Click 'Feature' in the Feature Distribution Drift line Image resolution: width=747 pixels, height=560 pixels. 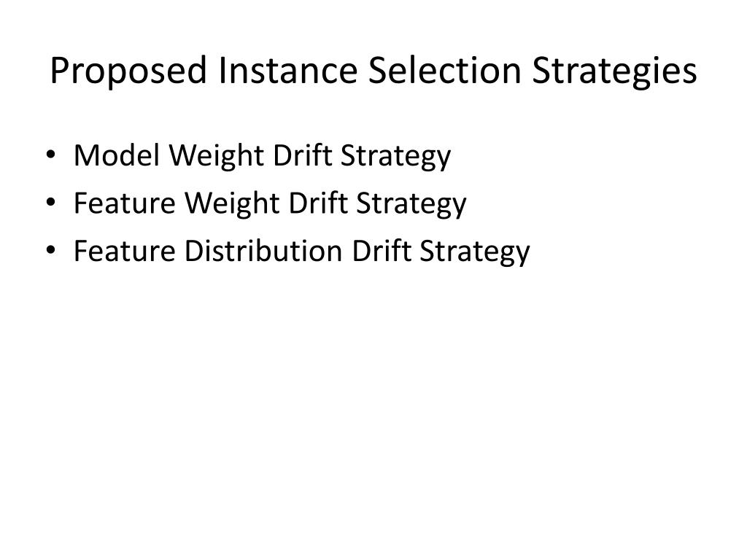(x=124, y=251)
